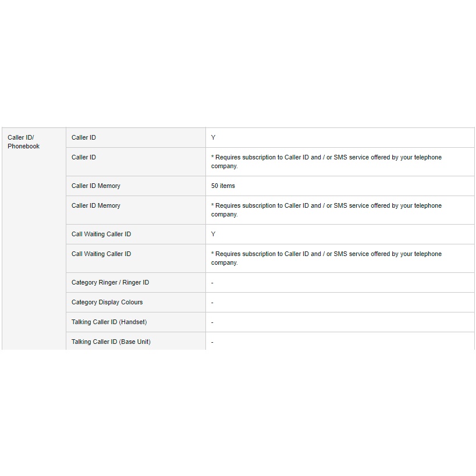Click the "Caller ID Memory" label beside "50 items"

click(x=96, y=186)
